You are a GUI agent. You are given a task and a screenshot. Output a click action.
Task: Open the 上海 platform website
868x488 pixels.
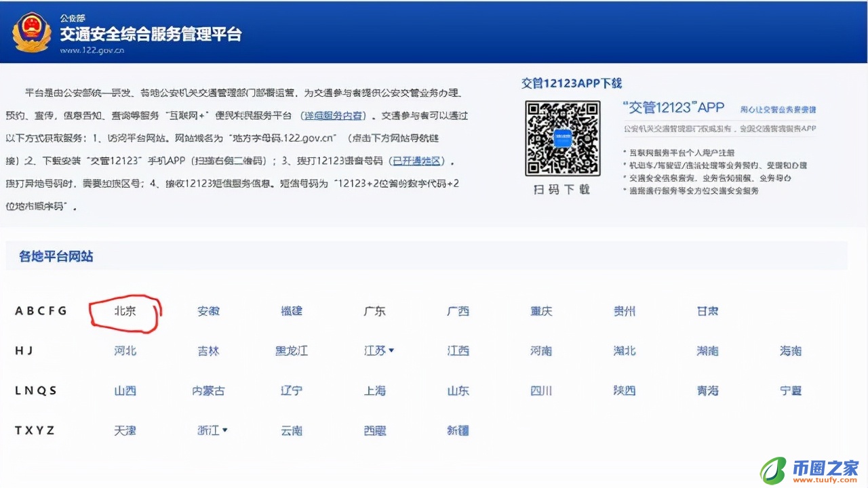point(374,390)
